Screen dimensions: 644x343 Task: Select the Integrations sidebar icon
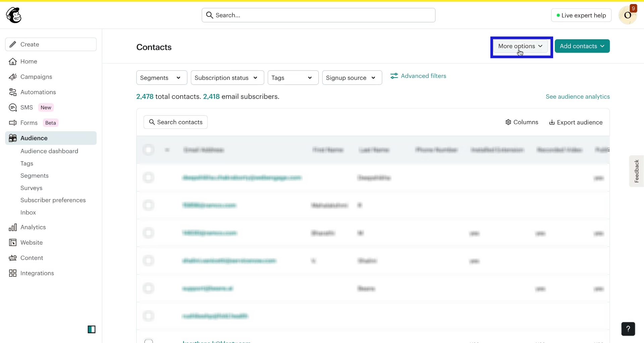(12, 273)
